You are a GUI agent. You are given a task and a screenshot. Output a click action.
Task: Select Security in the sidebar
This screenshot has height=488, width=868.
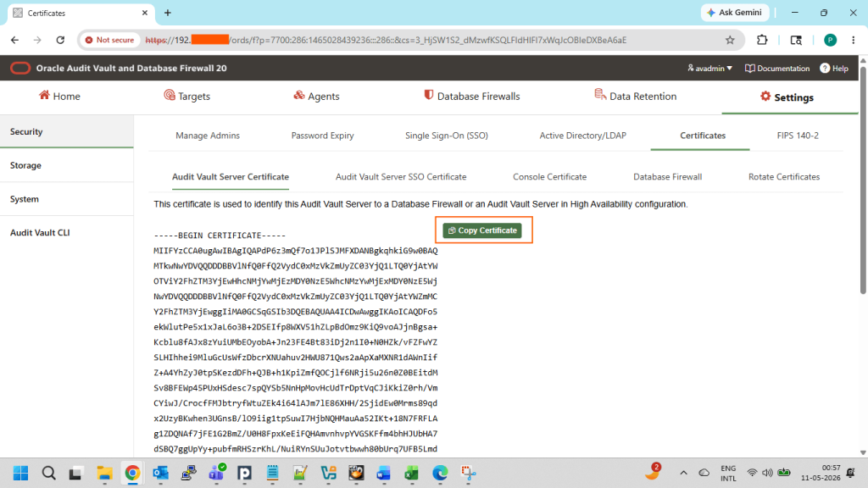66,131
